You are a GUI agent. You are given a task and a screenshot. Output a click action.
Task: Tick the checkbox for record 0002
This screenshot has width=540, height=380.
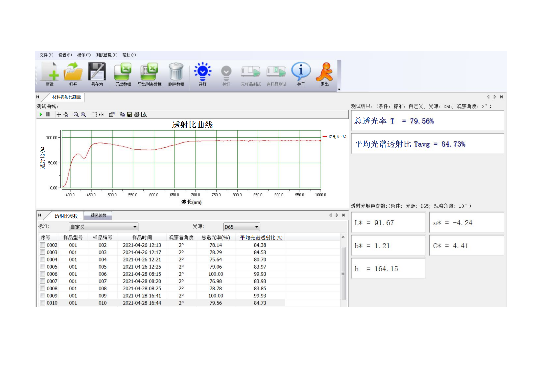[x=42, y=245]
